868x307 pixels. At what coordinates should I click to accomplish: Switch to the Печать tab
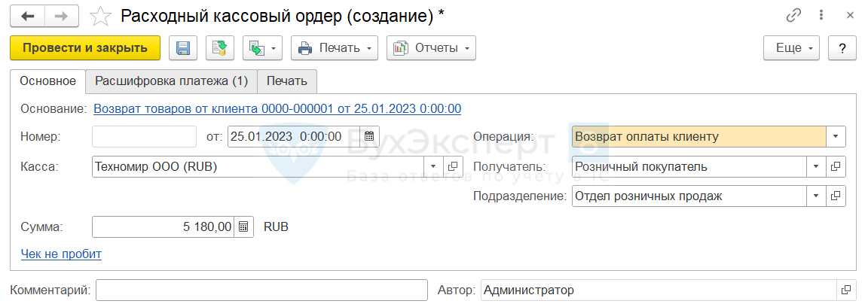(x=287, y=81)
